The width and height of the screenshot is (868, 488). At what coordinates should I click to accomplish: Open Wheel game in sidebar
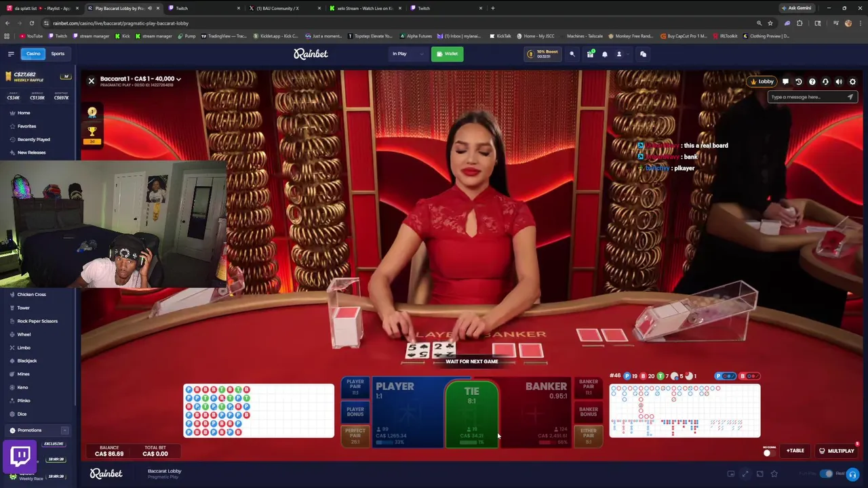24,334
